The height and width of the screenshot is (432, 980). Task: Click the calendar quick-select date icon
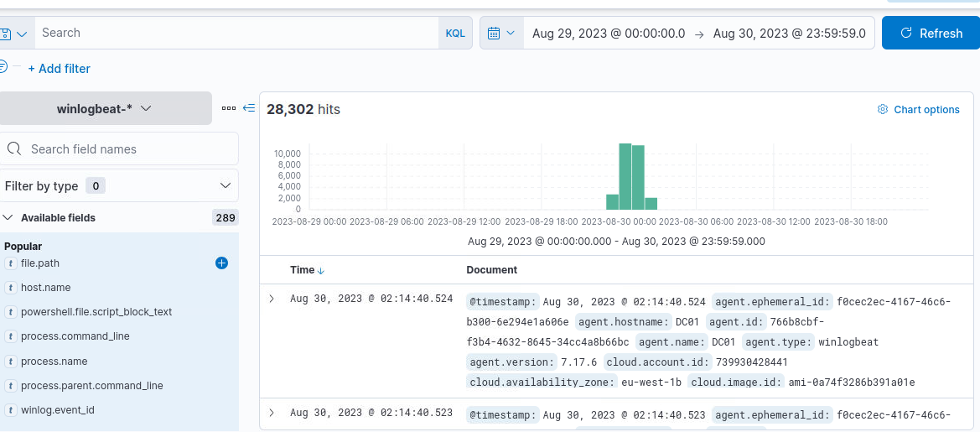click(500, 34)
